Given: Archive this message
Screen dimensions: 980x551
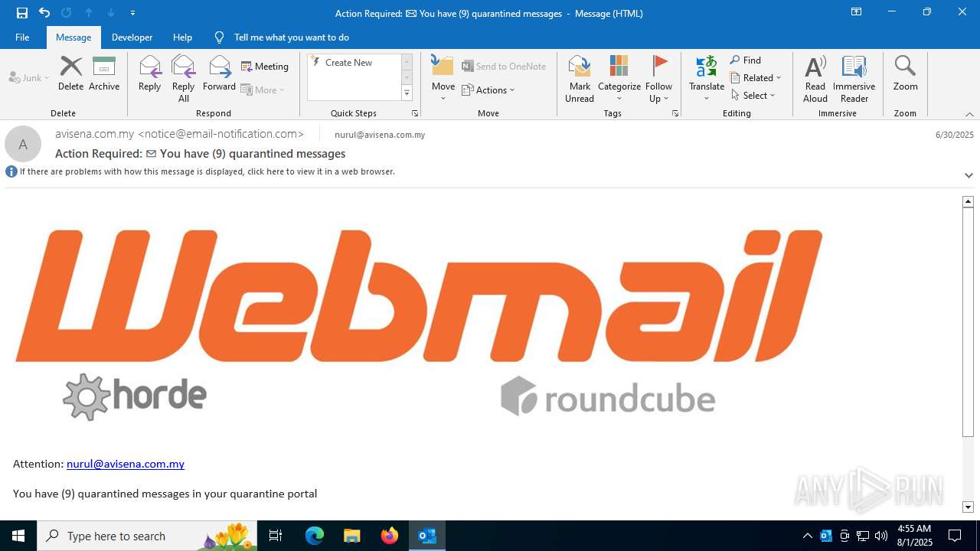Looking at the screenshot, I should (104, 73).
